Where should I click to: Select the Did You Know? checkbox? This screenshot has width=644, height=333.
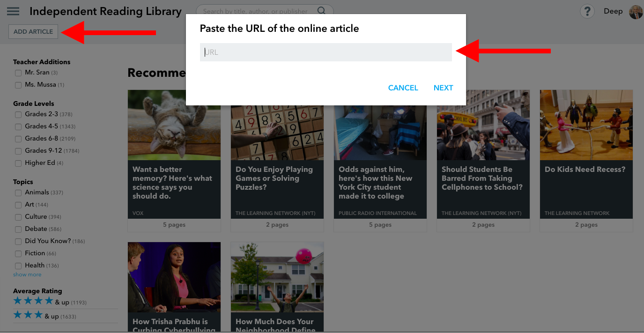point(18,242)
